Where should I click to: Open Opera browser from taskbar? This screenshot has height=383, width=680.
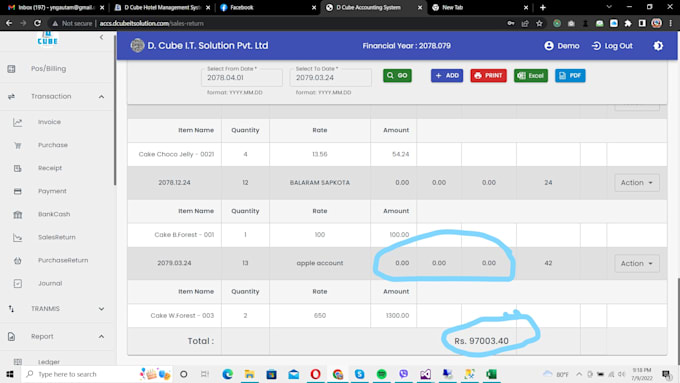pyautogui.click(x=315, y=374)
